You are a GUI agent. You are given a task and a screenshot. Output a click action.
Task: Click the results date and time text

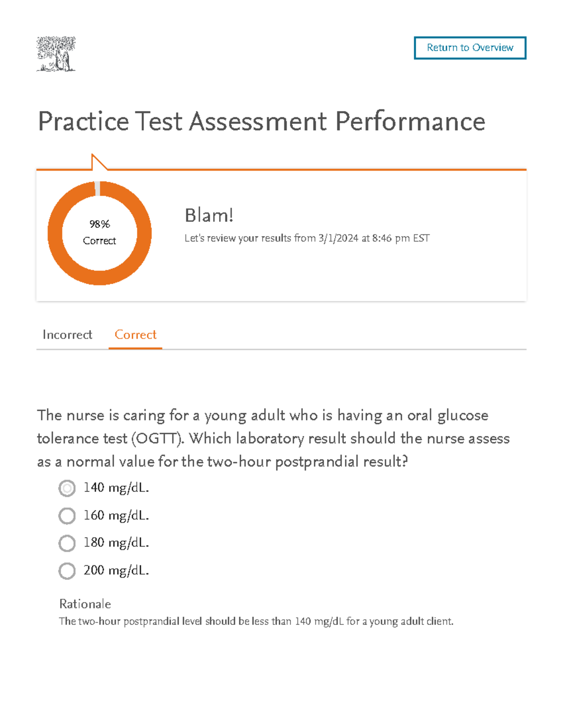[307, 238]
